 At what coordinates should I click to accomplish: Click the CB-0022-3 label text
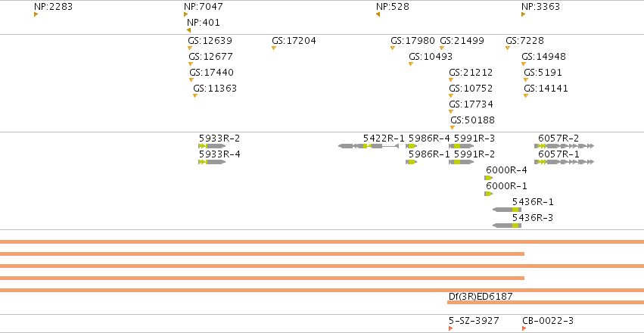pyautogui.click(x=548, y=321)
